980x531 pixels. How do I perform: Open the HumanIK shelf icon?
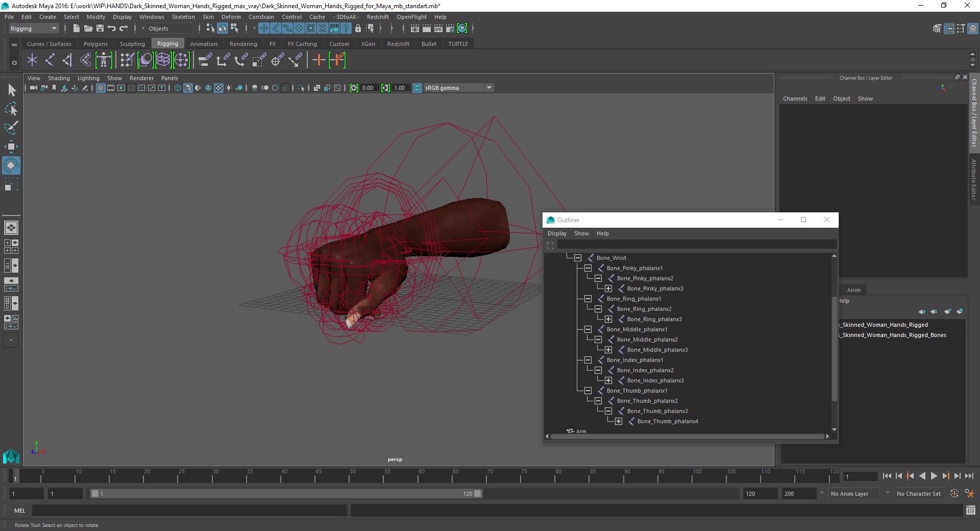pyautogui.click(x=104, y=60)
